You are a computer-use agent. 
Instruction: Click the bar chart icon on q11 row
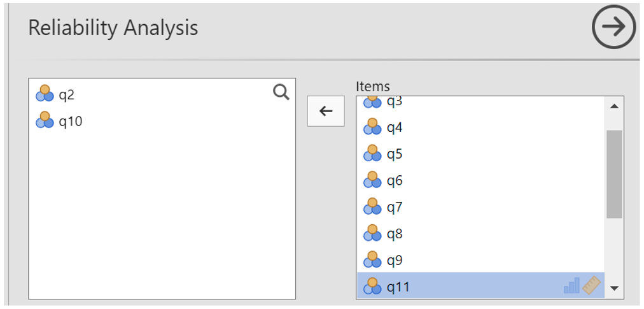point(571,286)
